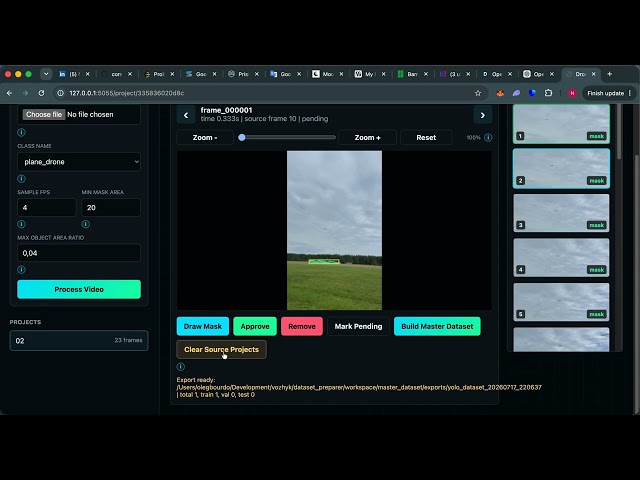Image resolution: width=640 pixels, height=480 pixels.
Task: Select frame thumbnail number 1
Action: pos(561,124)
